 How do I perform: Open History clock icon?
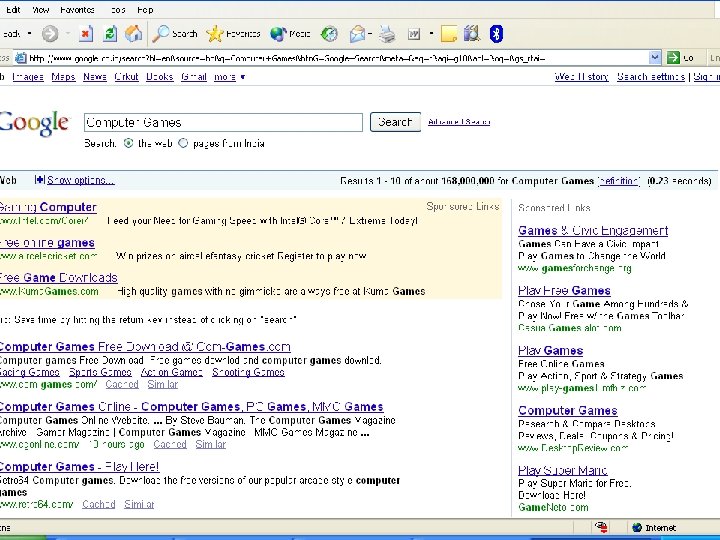click(x=329, y=34)
